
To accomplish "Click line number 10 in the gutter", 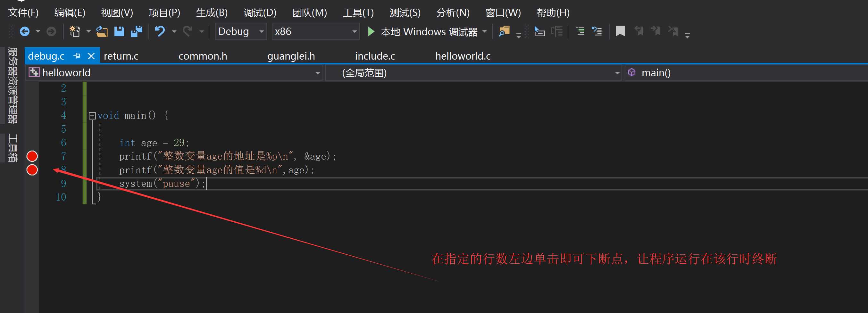I will pyautogui.click(x=61, y=197).
